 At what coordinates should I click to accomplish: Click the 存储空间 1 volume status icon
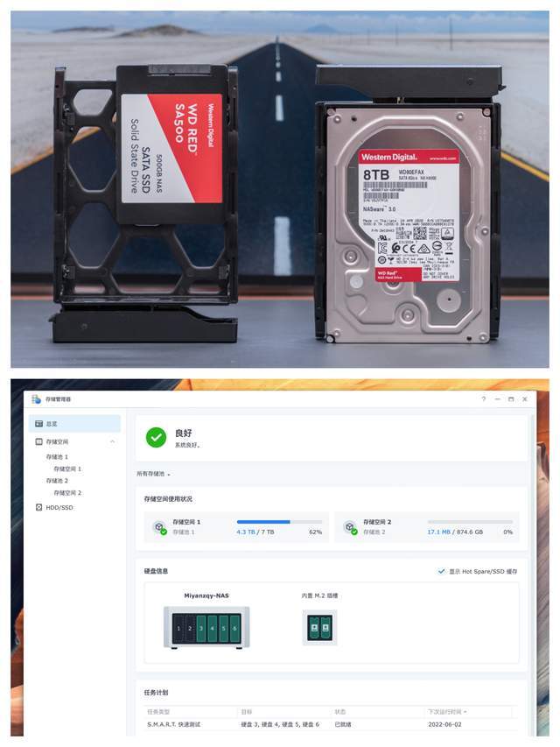pyautogui.click(x=160, y=527)
